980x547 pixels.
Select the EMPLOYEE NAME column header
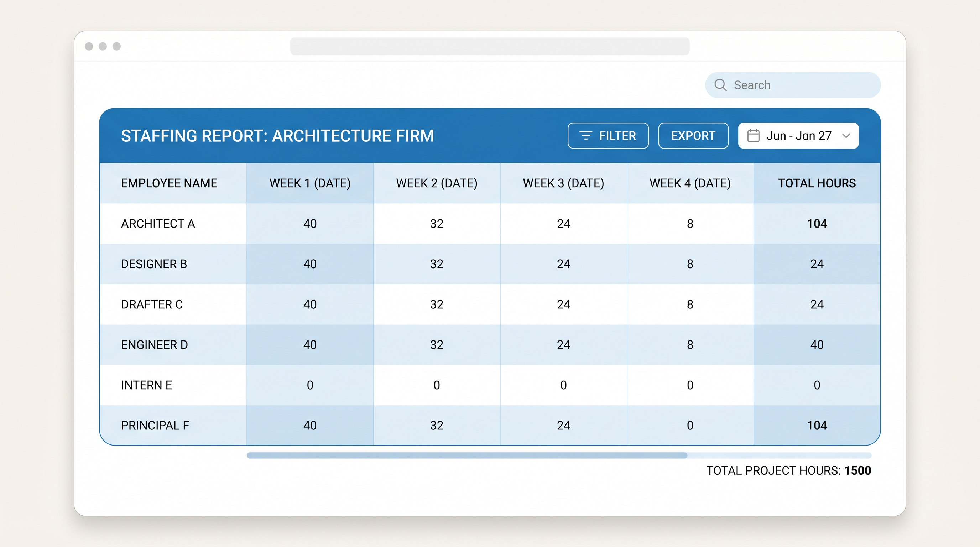168,183
